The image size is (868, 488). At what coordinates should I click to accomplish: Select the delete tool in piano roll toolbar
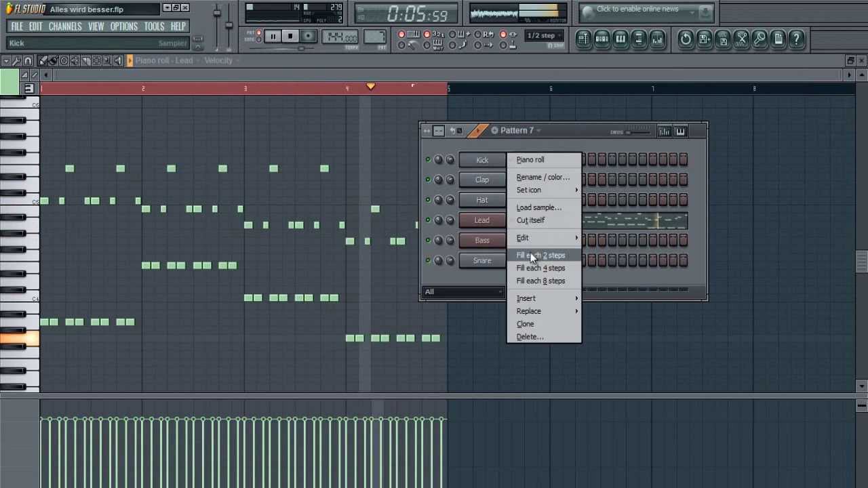(x=64, y=60)
